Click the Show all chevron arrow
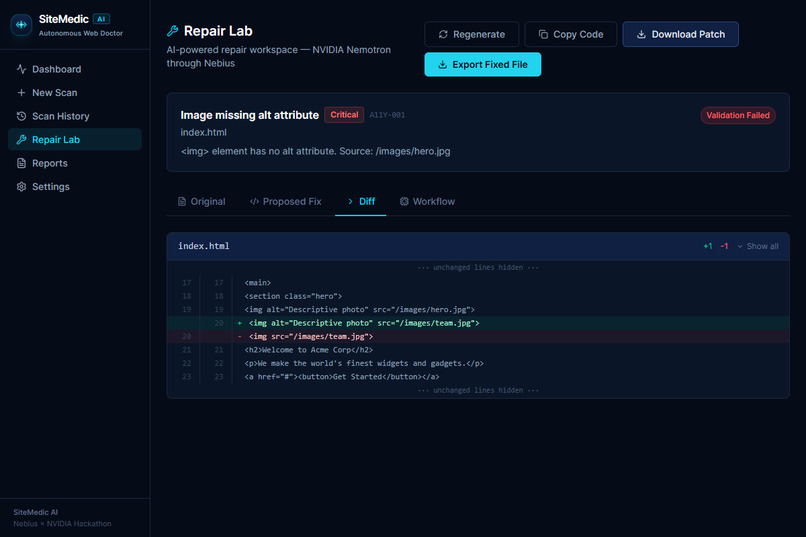806x537 pixels. point(740,247)
